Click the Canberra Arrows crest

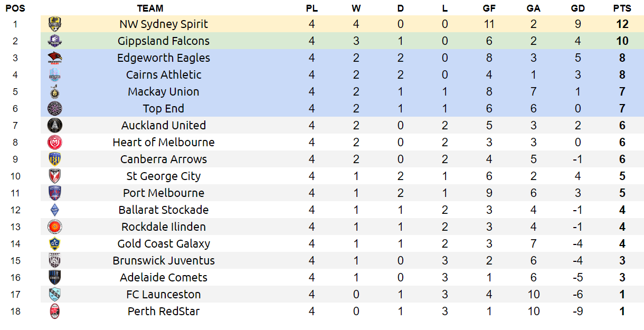tap(55, 159)
